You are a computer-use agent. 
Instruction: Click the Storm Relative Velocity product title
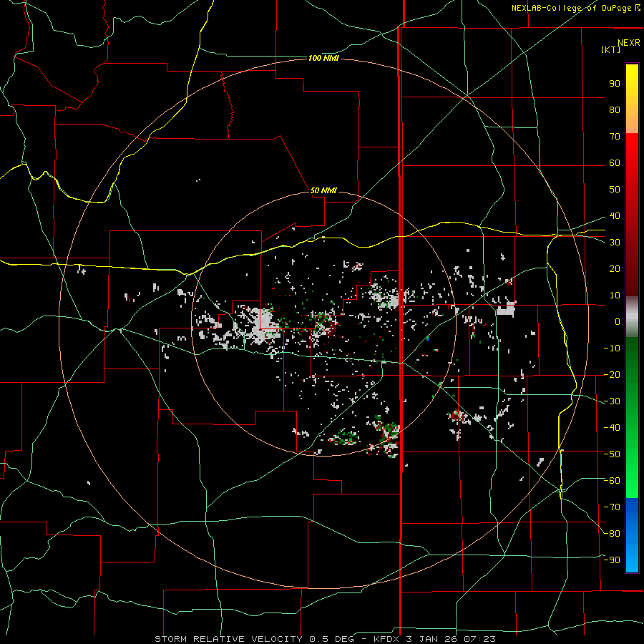(x=228, y=639)
